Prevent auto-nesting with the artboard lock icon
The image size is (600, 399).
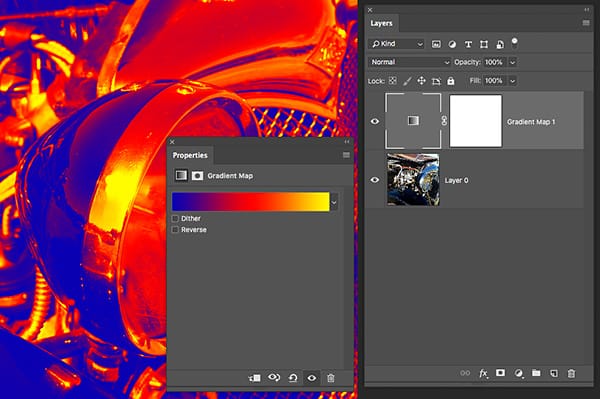[436, 81]
